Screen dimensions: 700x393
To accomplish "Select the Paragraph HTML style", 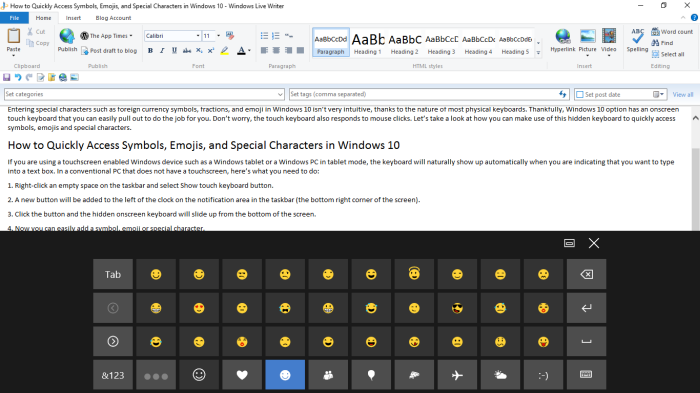I will click(x=331, y=43).
